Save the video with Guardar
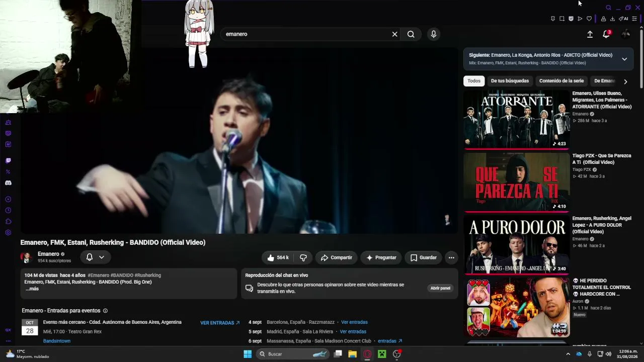 tap(423, 257)
